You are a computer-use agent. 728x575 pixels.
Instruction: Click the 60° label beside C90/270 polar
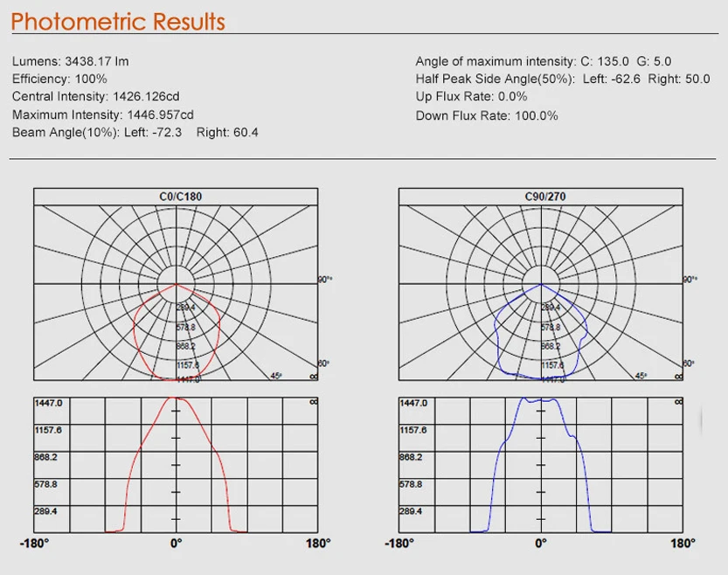[689, 364]
